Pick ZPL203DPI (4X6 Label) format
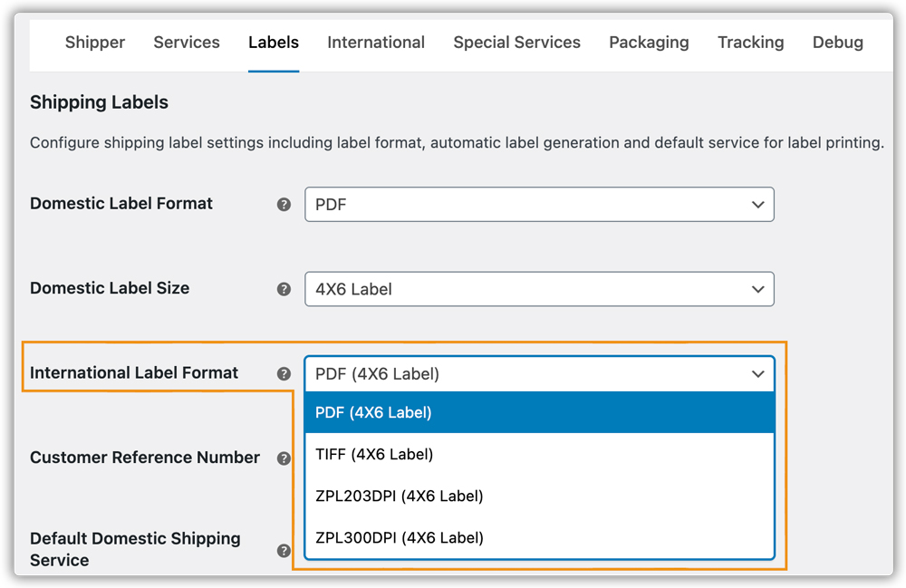The image size is (906, 588). [539, 496]
